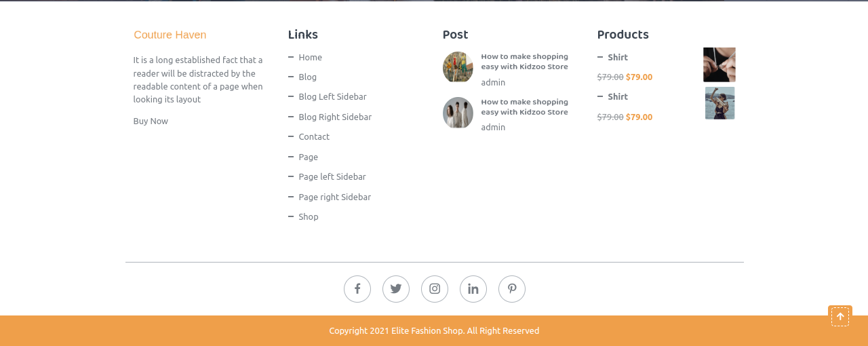
Task: Open the Twitter social icon
Action: pos(396,289)
